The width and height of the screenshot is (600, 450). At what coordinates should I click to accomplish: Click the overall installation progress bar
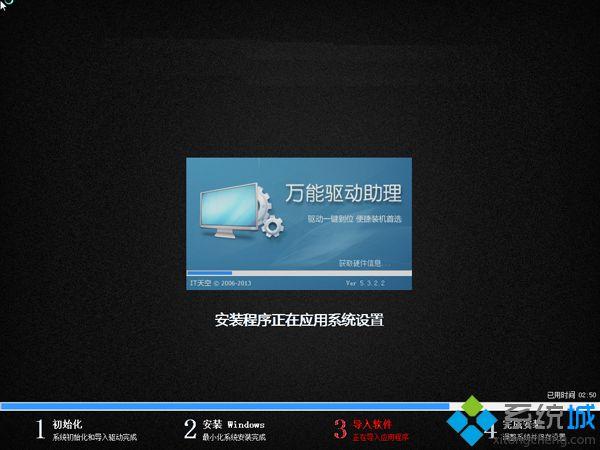[x=300, y=406]
